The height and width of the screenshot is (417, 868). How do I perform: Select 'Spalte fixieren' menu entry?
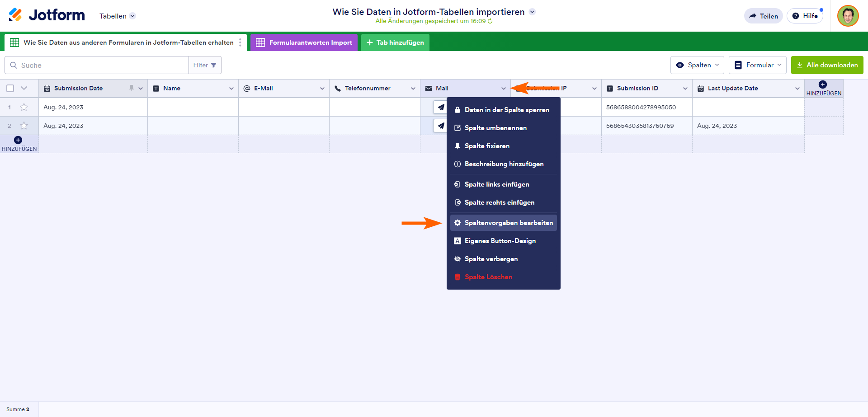504,146
